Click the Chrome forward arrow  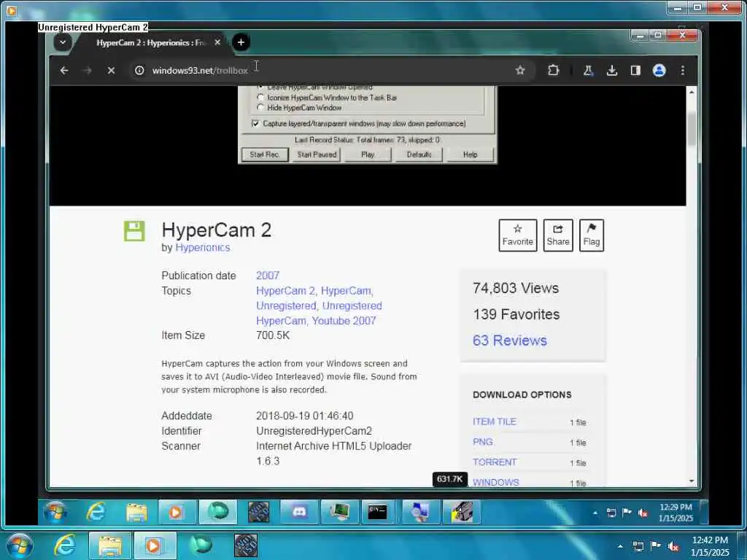coord(88,71)
